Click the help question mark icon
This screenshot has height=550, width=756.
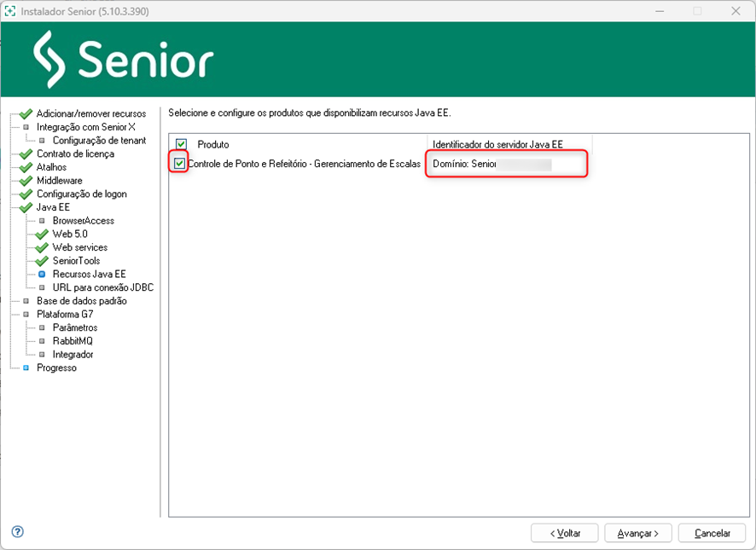17,532
